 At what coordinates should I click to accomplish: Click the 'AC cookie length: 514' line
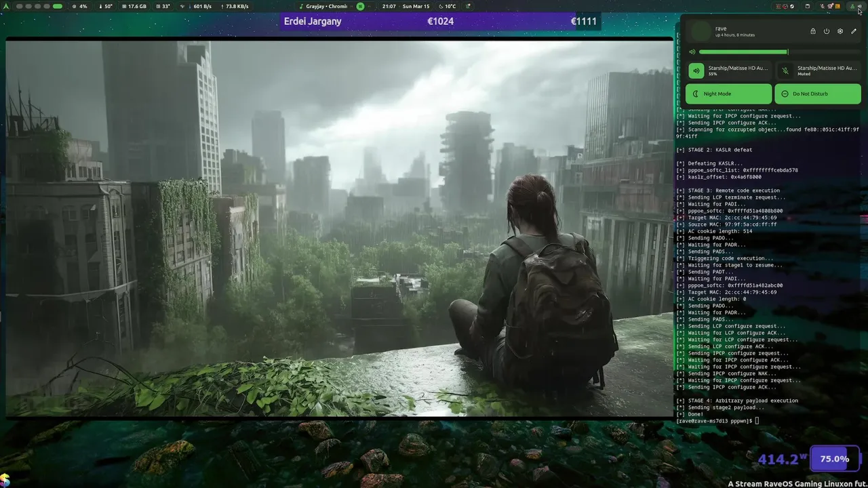(714, 231)
